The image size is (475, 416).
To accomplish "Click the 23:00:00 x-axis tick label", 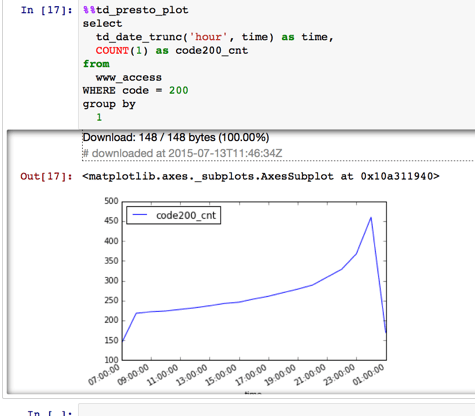I will pyautogui.click(x=339, y=375).
